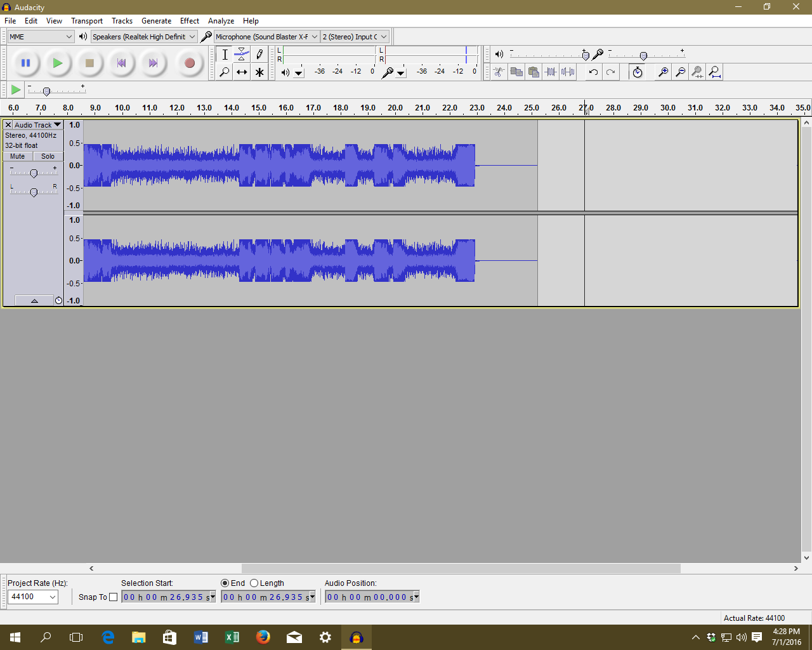Click the horizontal scrollbar thumb
Viewport: 812px width, 650px height.
[461, 568]
